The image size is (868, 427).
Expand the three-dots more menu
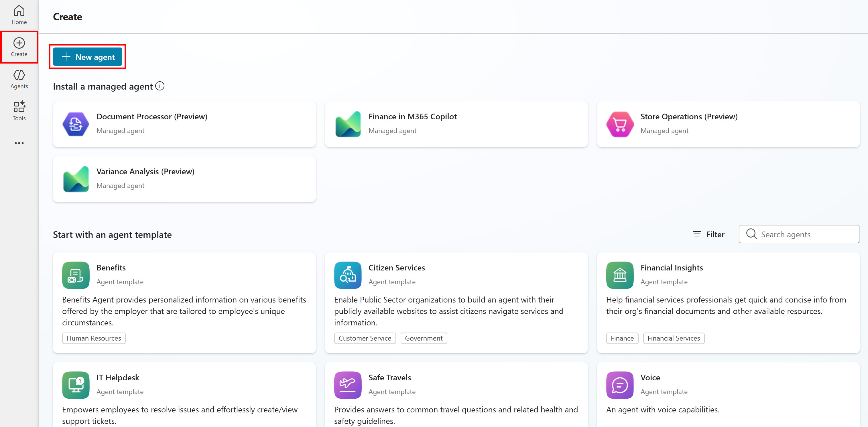pyautogui.click(x=19, y=143)
